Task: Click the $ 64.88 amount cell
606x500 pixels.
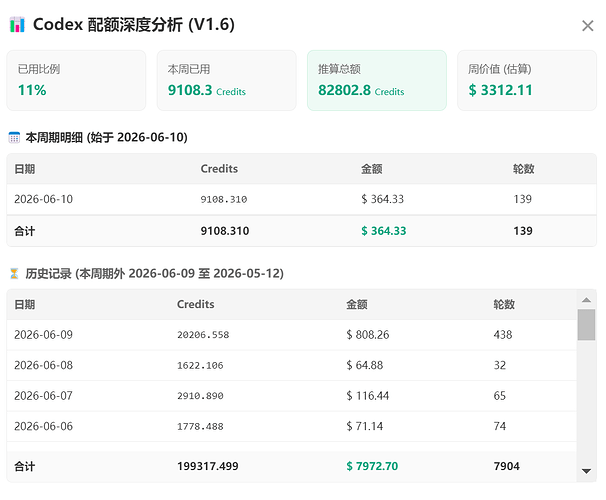Action: pyautogui.click(x=365, y=365)
